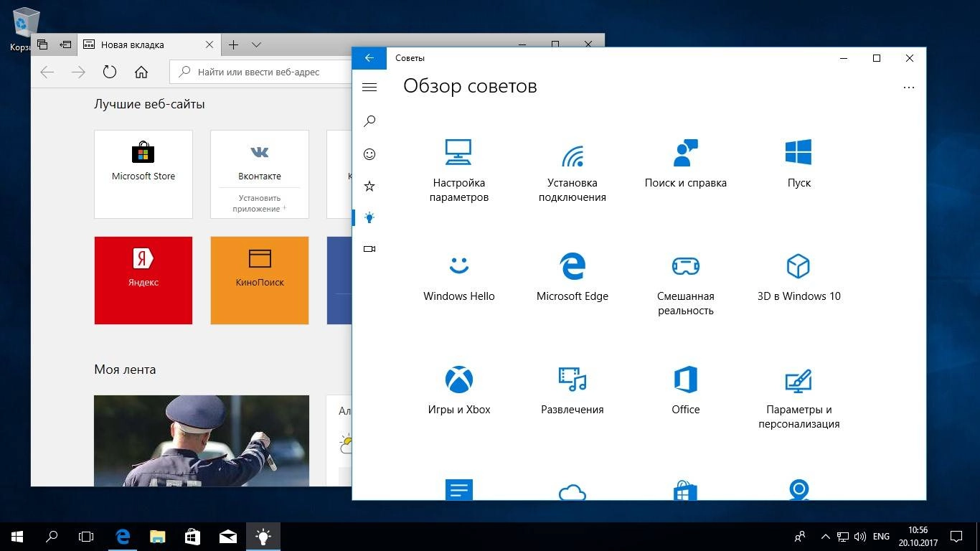Click the Советы lightbulb taskbar icon
The height and width of the screenshot is (551, 980).
[263, 536]
